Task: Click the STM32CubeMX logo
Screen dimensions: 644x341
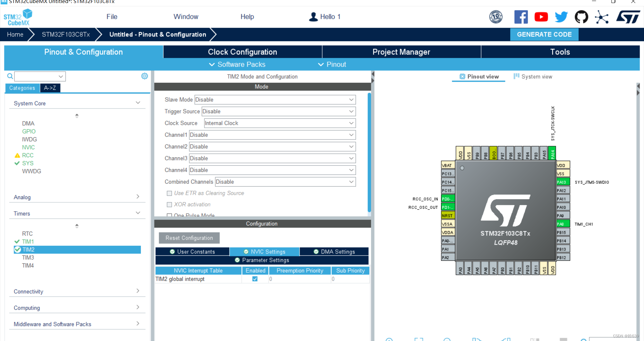Action: (18, 17)
